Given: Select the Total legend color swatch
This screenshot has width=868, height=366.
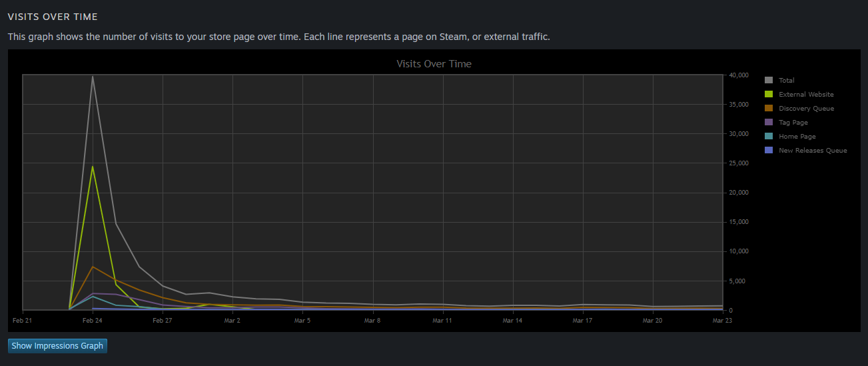Looking at the screenshot, I should [x=769, y=80].
